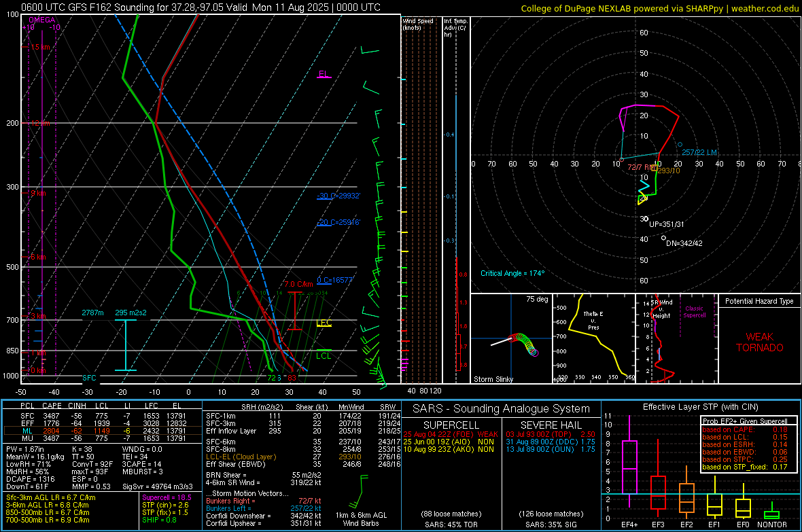The width and height of the screenshot is (802, 532).
Task: Click the MBURST = 3 value
Action: (142, 472)
